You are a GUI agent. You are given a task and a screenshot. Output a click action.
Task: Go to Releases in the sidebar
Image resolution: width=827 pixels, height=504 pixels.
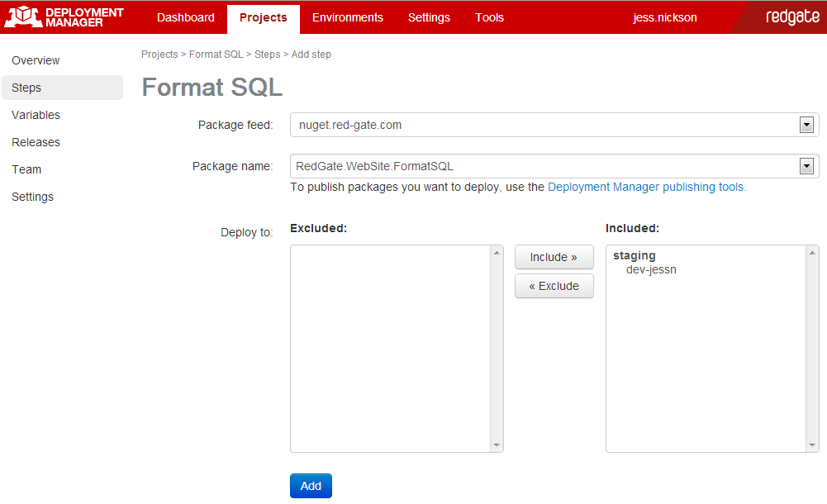pos(36,142)
